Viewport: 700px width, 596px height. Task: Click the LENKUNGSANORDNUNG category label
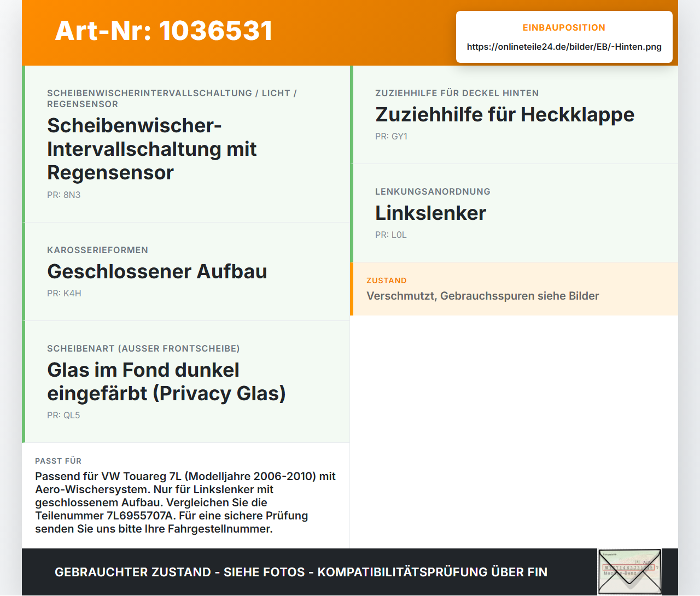coord(433,191)
